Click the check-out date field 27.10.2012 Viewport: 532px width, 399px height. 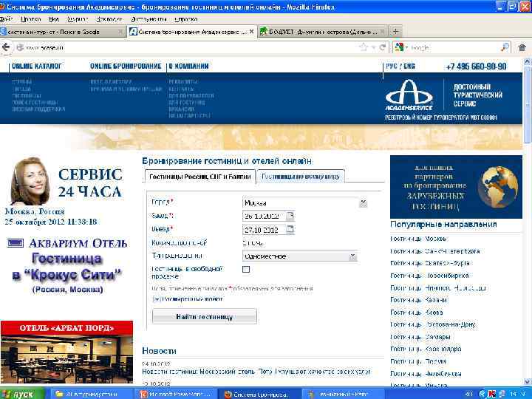pyautogui.click(x=265, y=230)
